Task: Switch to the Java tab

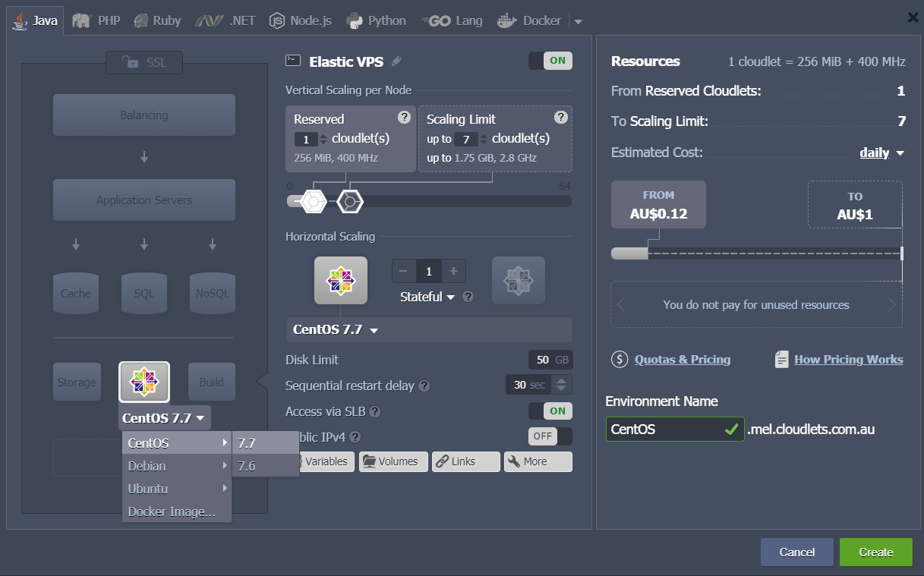Action: [36, 20]
